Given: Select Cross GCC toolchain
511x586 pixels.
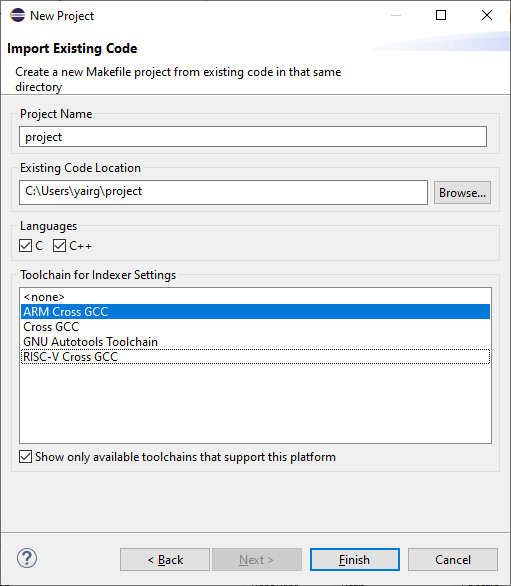Looking at the screenshot, I should click(x=255, y=327).
